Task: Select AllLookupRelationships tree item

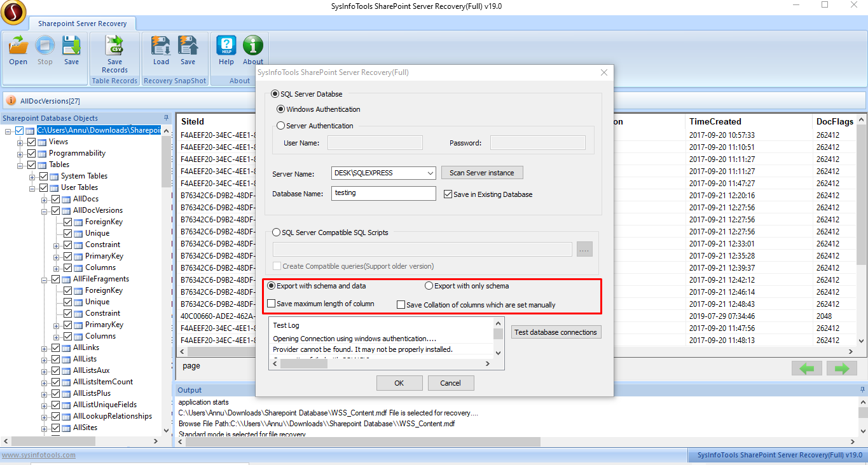Action: pyautogui.click(x=113, y=416)
